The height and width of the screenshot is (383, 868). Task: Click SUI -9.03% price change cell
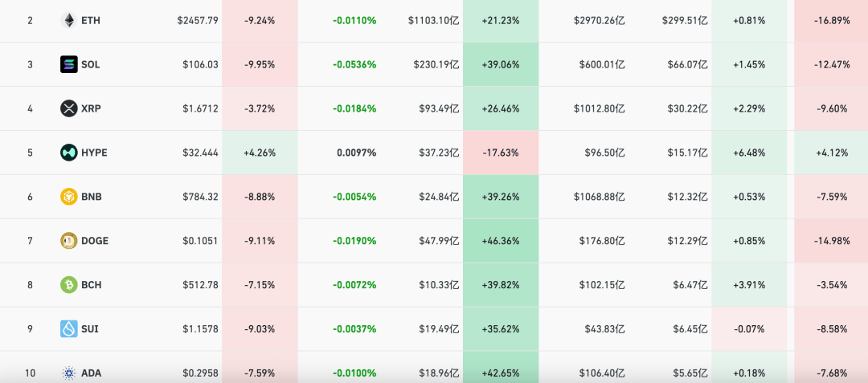click(x=259, y=329)
